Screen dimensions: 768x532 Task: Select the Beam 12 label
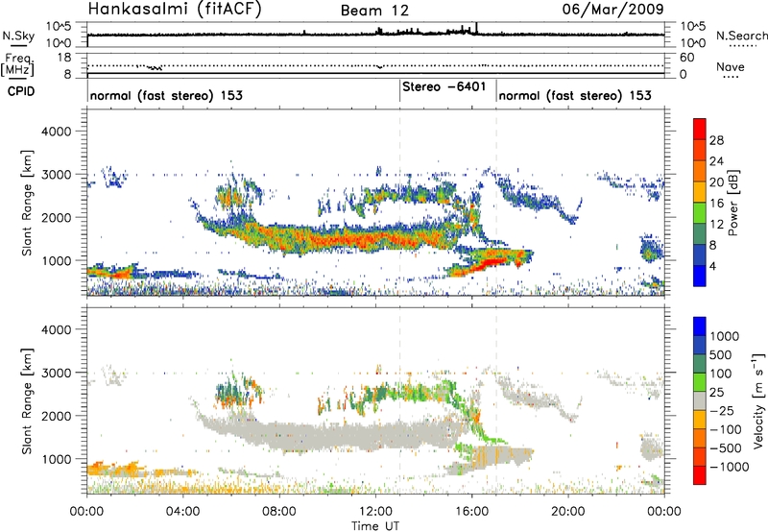click(x=374, y=11)
